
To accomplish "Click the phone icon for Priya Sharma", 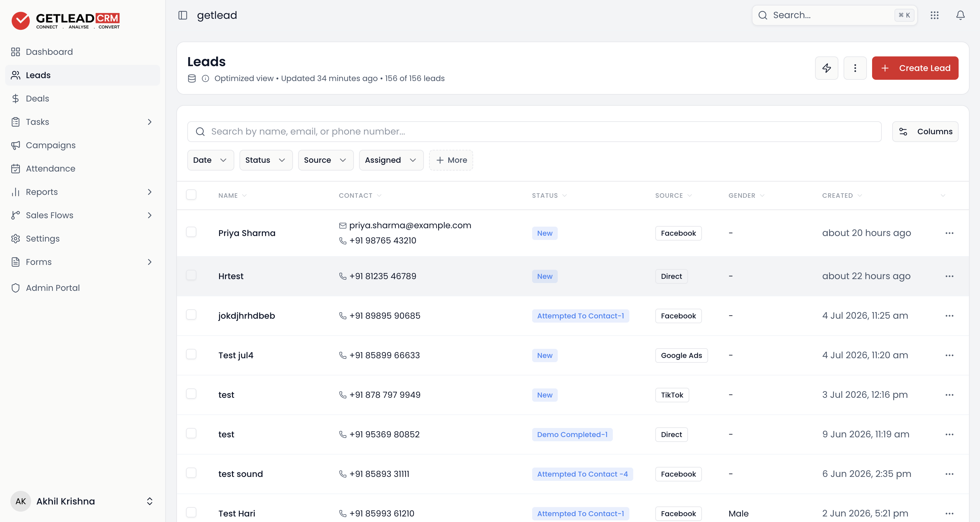I will 343,241.
